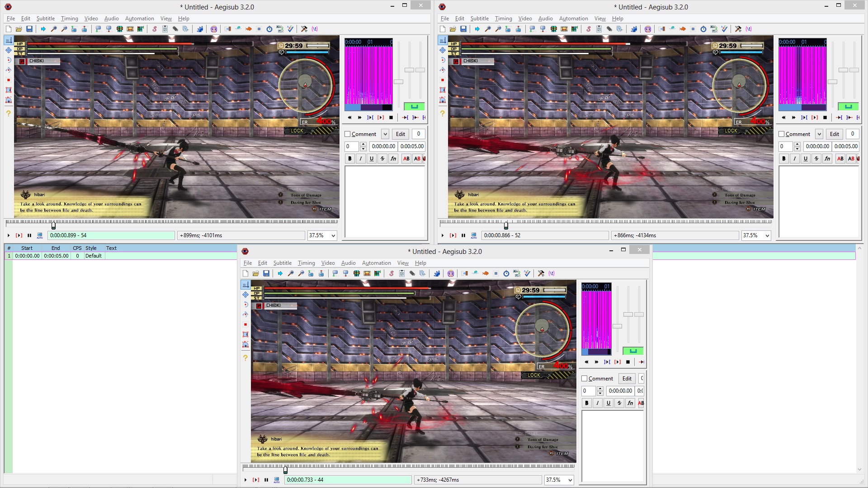The height and width of the screenshot is (488, 868).
Task: Expand the 37.5% zoom dropdown in bottom-center window
Action: tap(570, 480)
